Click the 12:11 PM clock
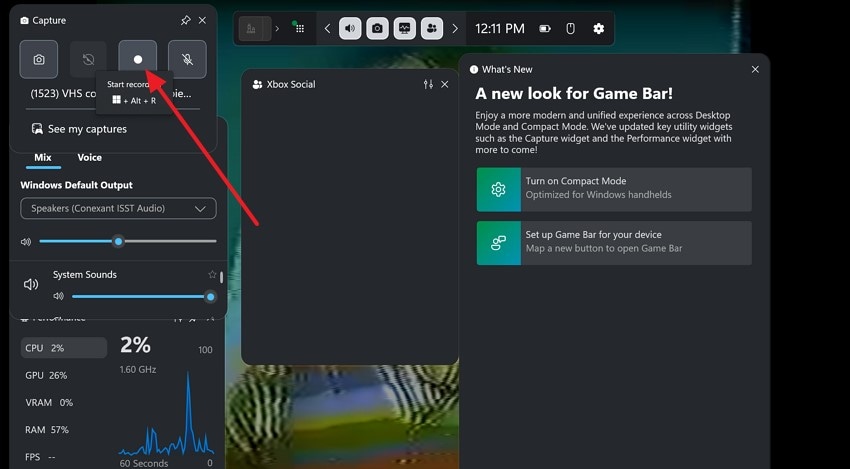Screen dimensions: 850x469 tap(500, 29)
